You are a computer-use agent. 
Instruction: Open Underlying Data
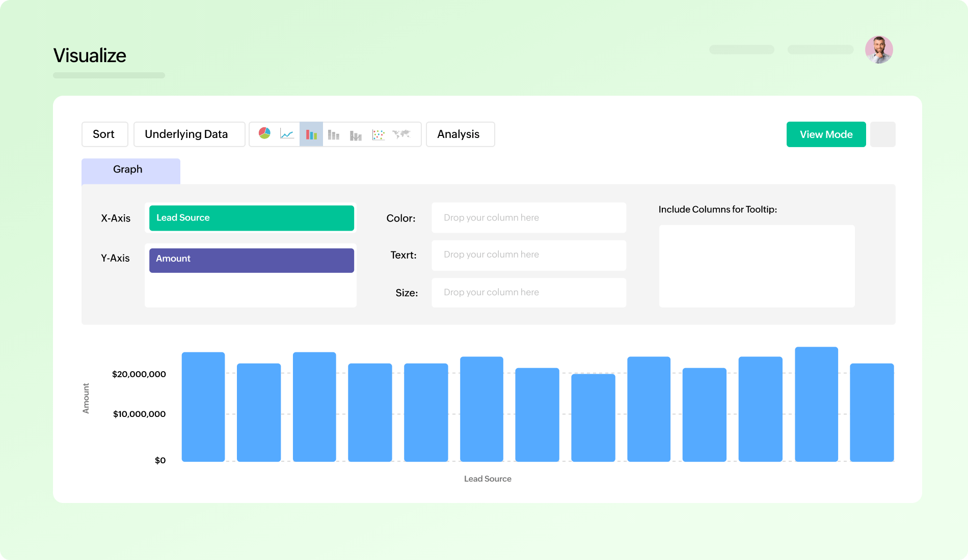point(189,134)
